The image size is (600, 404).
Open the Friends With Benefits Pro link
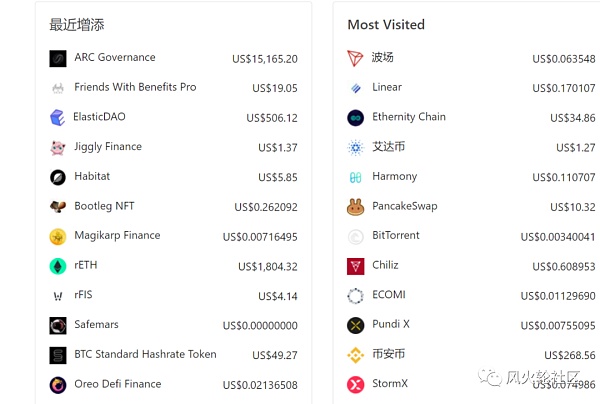[135, 87]
